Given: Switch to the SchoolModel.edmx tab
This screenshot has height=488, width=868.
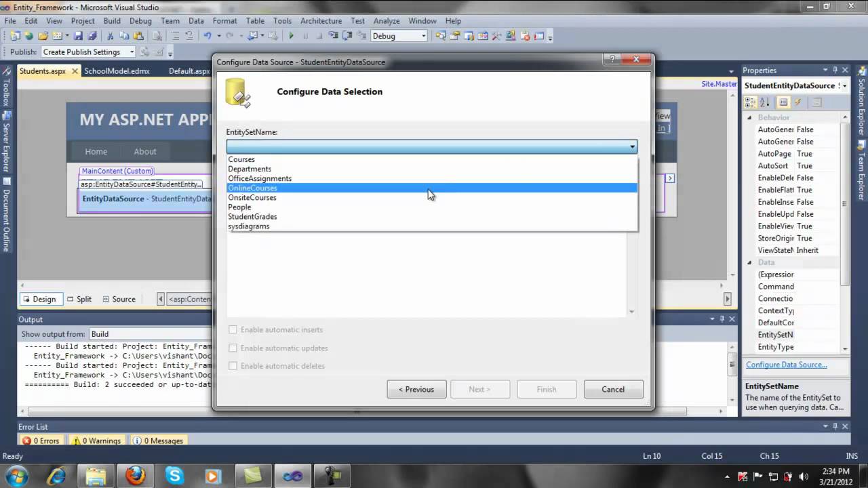Looking at the screenshot, I should [117, 70].
